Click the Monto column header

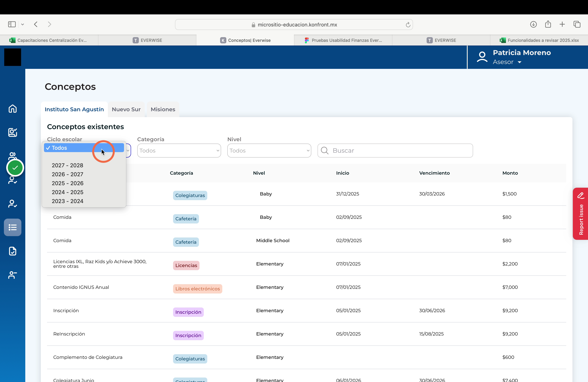pos(510,173)
